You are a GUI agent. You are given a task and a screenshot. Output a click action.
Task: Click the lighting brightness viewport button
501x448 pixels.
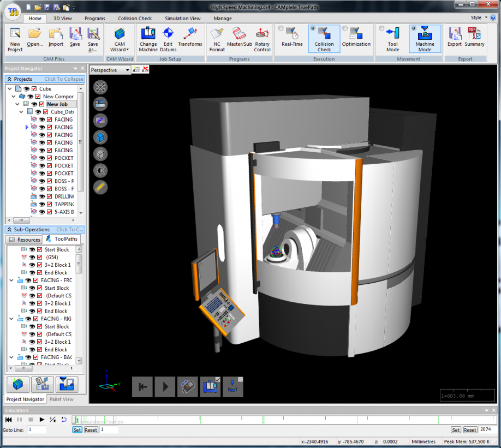[100, 171]
